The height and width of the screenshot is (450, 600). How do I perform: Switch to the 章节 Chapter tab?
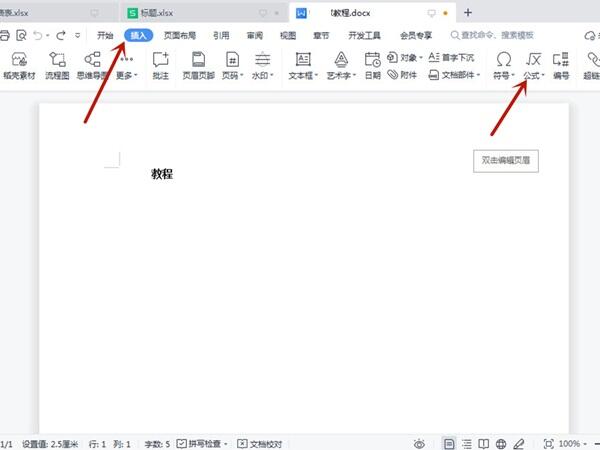pos(321,36)
